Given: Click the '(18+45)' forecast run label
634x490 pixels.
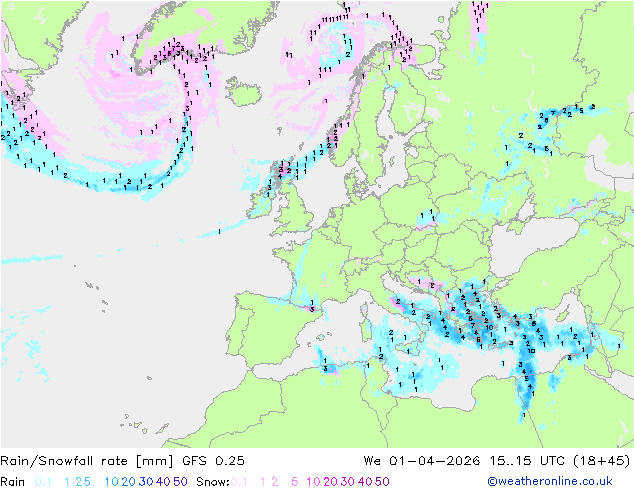Looking at the screenshot, I should point(602,461).
